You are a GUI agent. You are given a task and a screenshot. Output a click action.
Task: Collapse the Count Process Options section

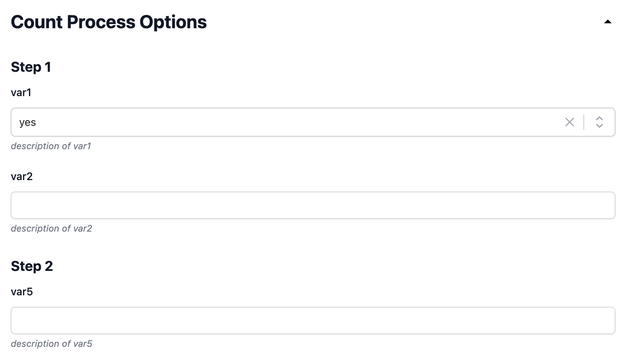click(607, 22)
